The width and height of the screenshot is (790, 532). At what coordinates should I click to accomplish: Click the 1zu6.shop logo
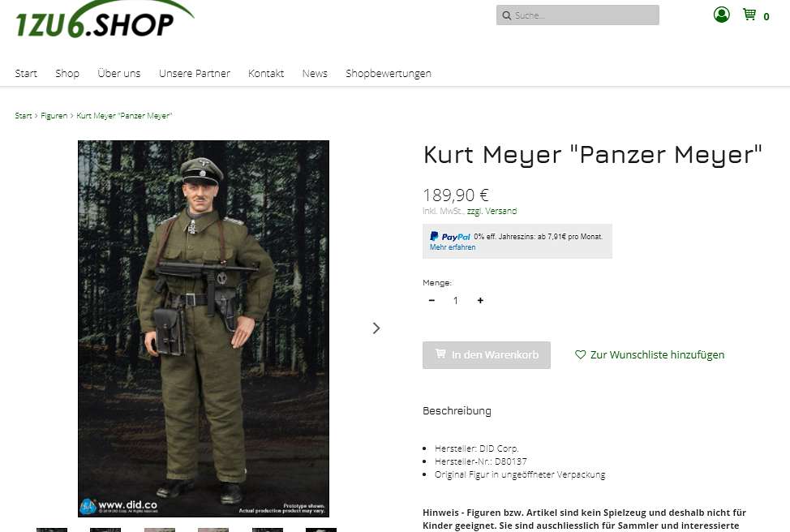click(x=105, y=20)
